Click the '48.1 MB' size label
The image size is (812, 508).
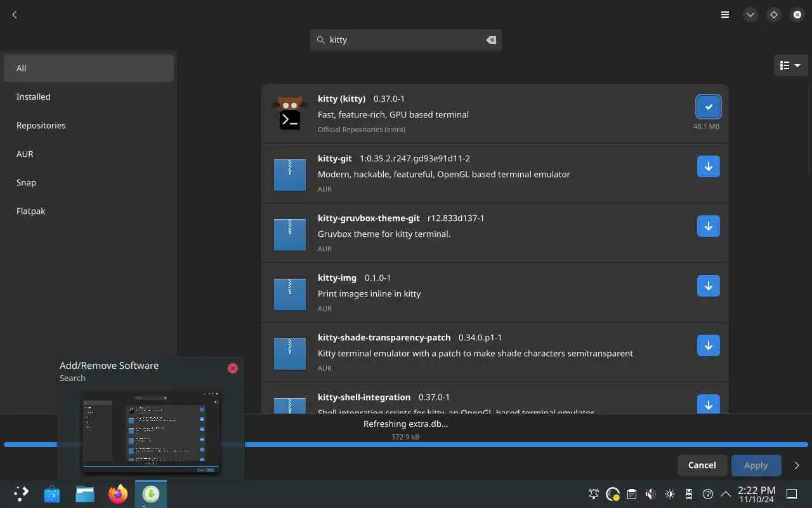[x=706, y=126]
